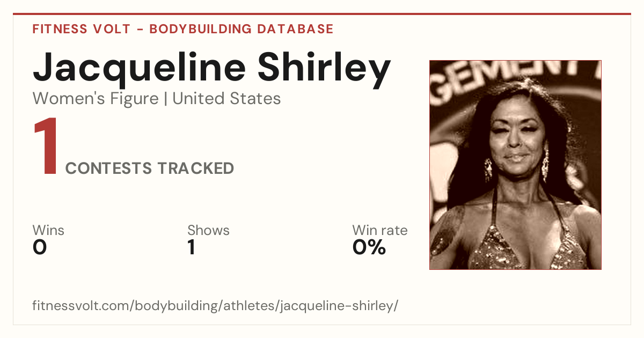Click the Wins value 0
This screenshot has width=644, height=338.
click(x=40, y=247)
